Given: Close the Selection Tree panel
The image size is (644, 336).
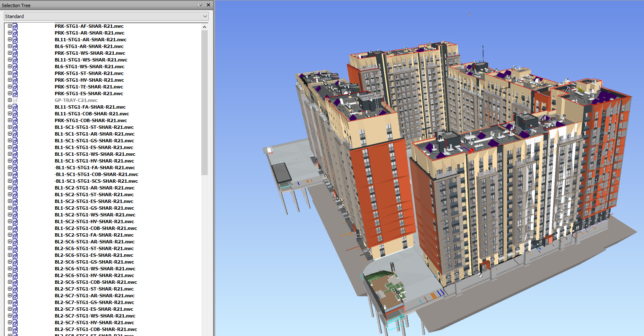Looking at the screenshot, I should [208, 5].
